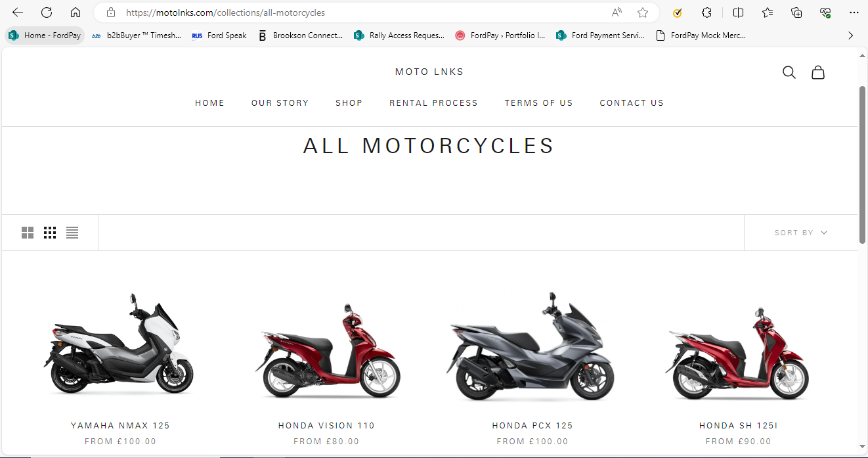Switch to the list view layout
The width and height of the screenshot is (868, 458).
tap(72, 233)
